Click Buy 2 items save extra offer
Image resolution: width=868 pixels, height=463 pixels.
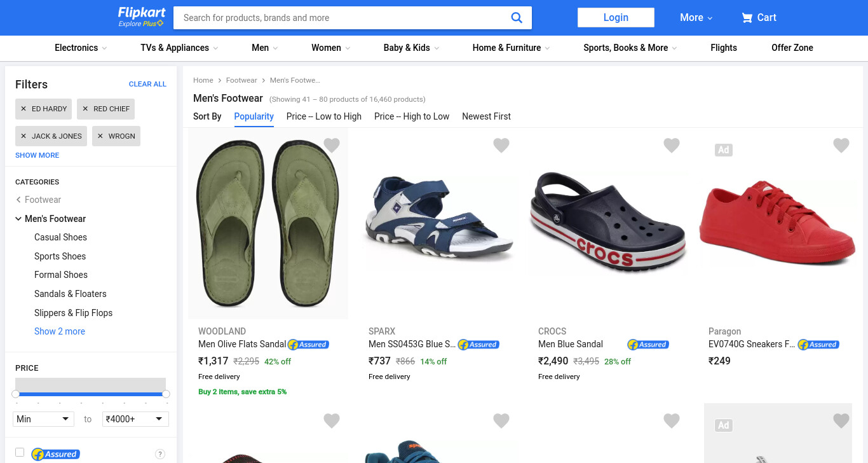coord(242,392)
